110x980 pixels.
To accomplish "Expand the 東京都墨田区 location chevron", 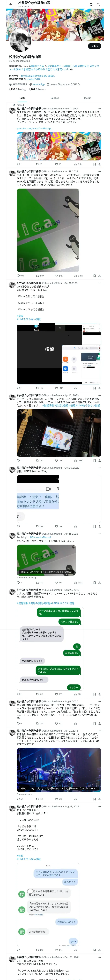I will (79, 84).
